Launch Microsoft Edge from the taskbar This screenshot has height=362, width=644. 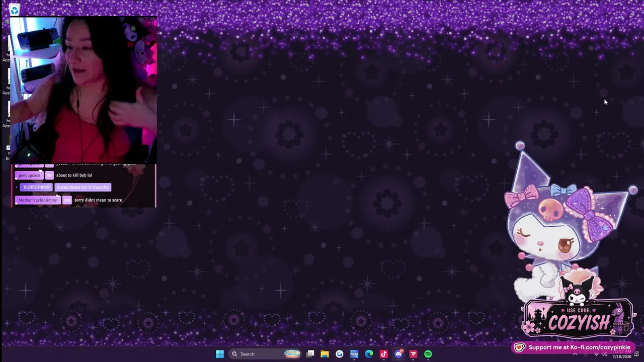pyautogui.click(x=369, y=354)
